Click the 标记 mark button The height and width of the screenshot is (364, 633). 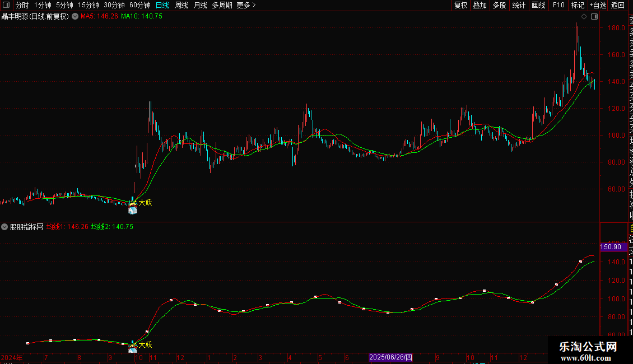pyautogui.click(x=578, y=5)
